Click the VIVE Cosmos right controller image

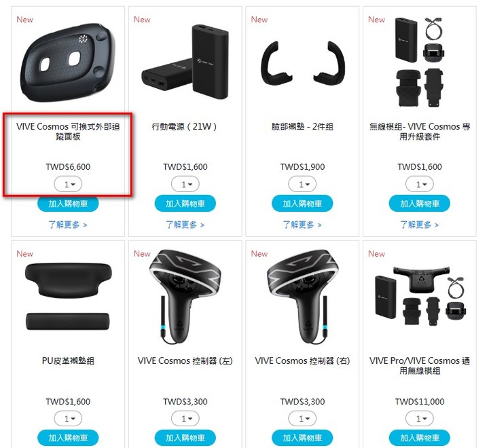[302, 297]
